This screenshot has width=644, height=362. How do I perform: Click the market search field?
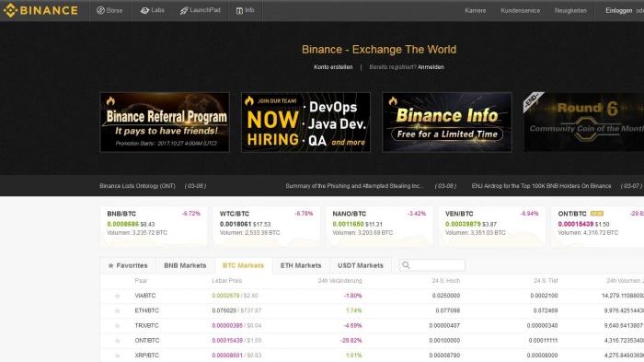(432, 265)
